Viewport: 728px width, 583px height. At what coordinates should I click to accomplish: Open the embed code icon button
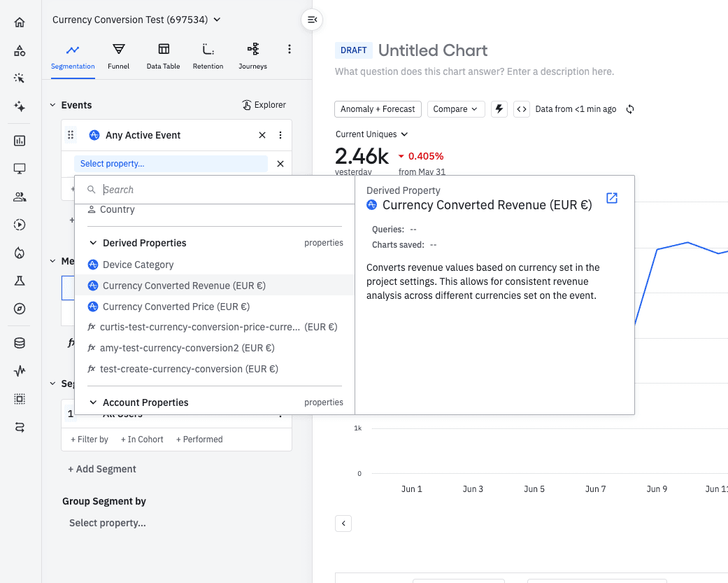pyautogui.click(x=521, y=109)
